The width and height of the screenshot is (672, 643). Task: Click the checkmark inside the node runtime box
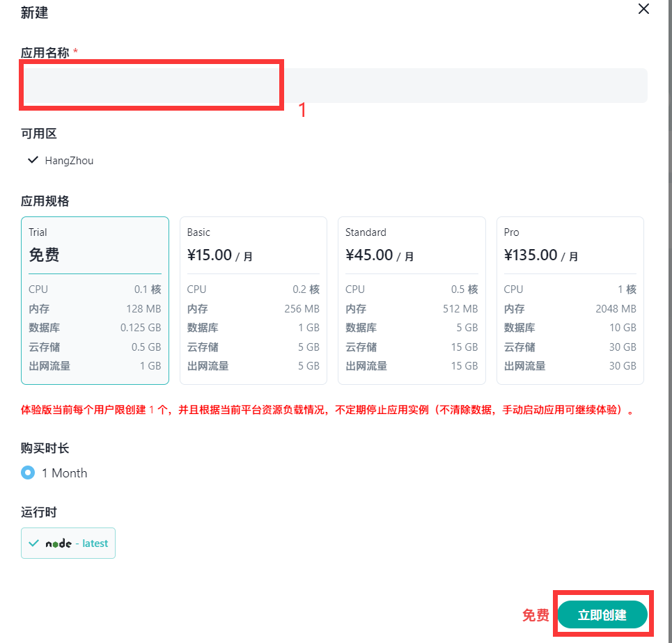click(x=32, y=543)
